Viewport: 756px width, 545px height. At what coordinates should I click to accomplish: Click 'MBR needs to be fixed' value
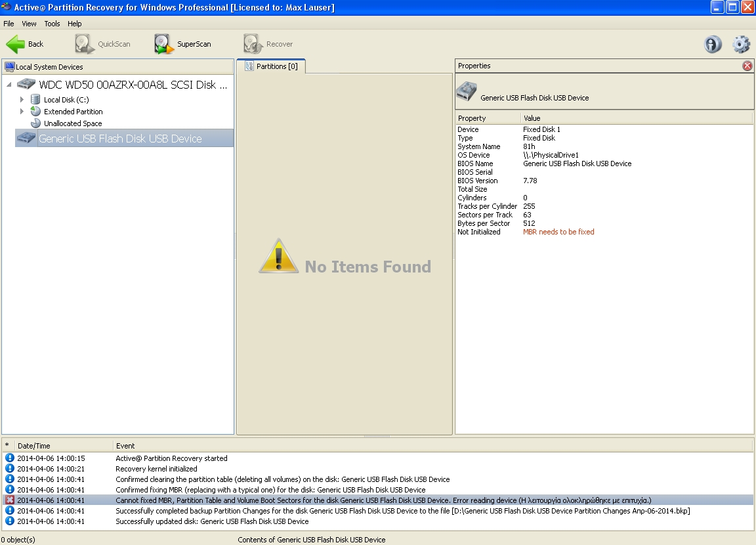click(558, 232)
